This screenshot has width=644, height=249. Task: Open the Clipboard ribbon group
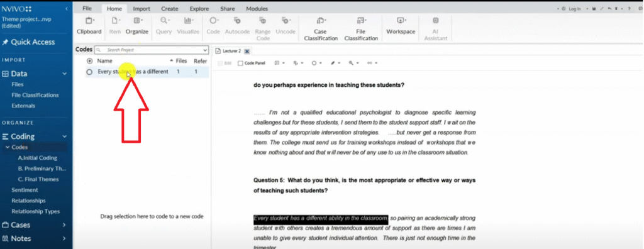click(x=89, y=26)
